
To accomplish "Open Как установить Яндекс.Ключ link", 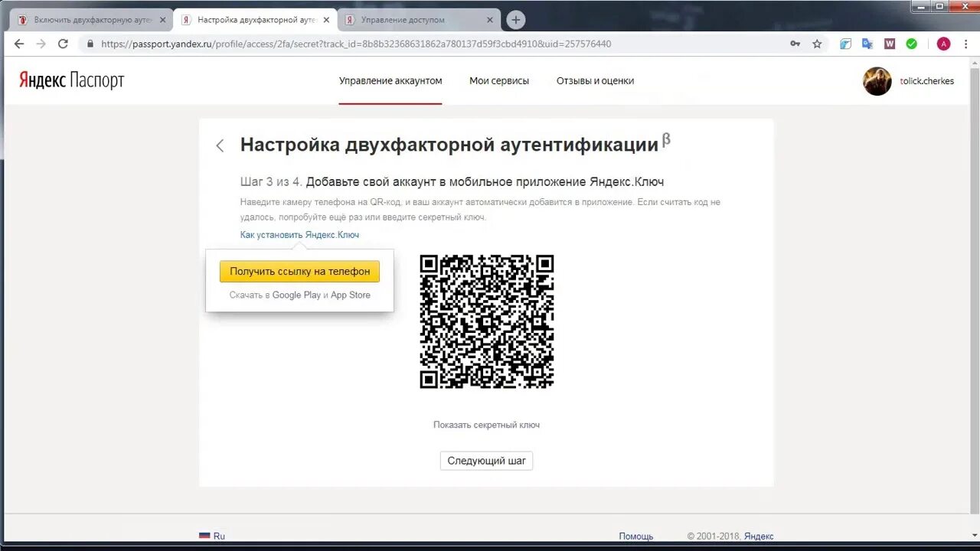I will (299, 235).
